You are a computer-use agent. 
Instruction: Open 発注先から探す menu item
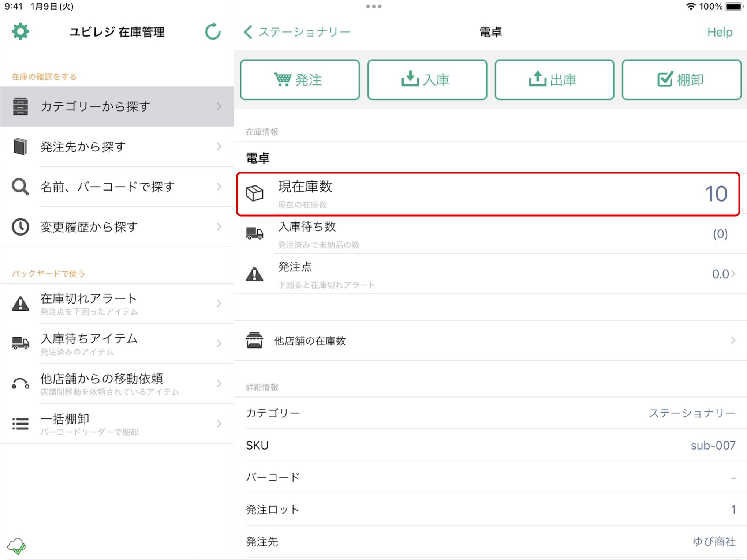[117, 147]
